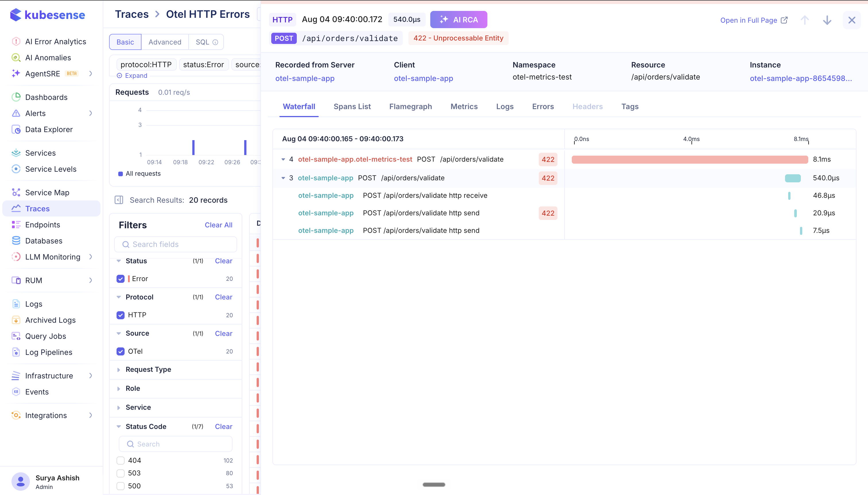Switch to the Spans List tab

352,107
